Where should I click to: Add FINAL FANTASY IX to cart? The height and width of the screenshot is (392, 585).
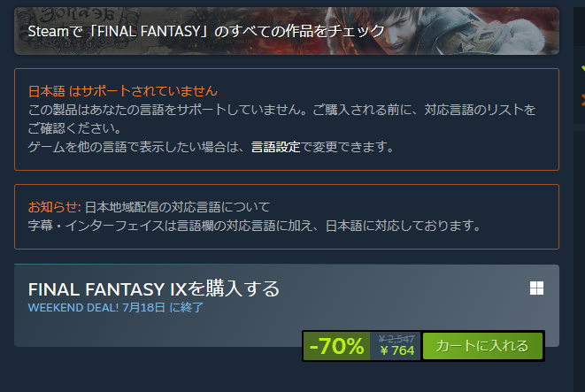pyautogui.click(x=482, y=346)
